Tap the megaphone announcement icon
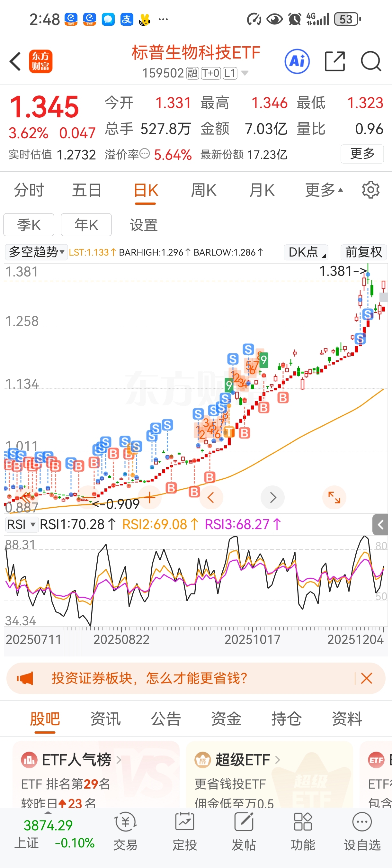392x868 pixels. tap(25, 678)
